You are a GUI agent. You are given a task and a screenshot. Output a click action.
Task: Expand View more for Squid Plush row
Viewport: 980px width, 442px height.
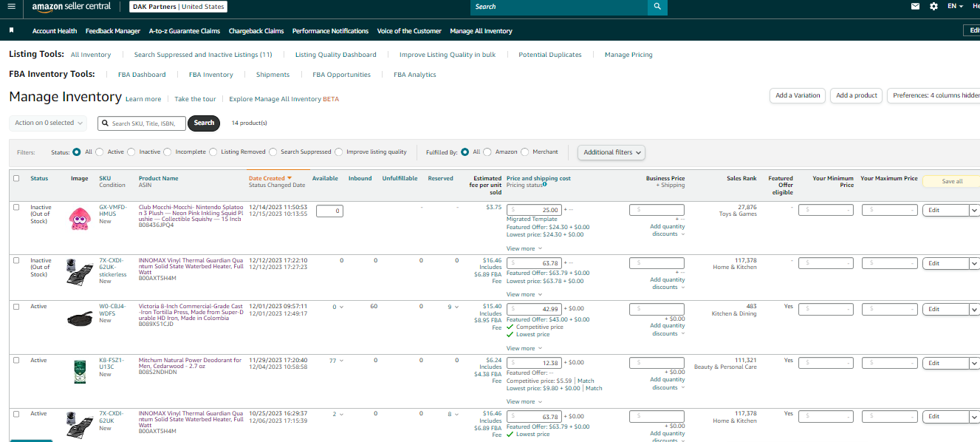[524, 248]
